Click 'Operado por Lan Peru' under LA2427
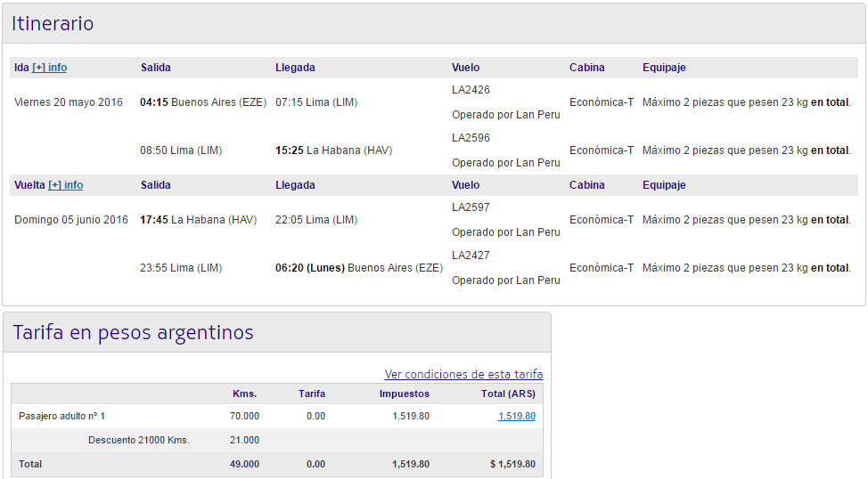868x479 pixels. point(506,280)
